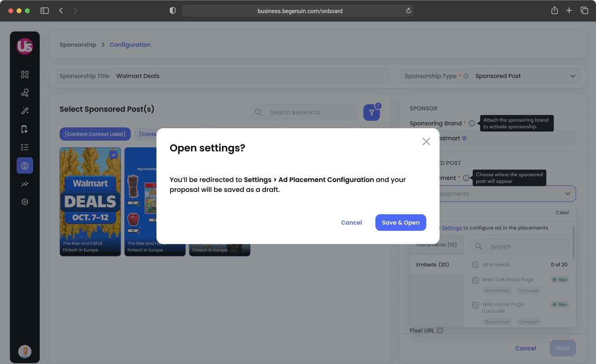Open the community people icon in sidebar
The height and width of the screenshot is (364, 596).
[25, 93]
